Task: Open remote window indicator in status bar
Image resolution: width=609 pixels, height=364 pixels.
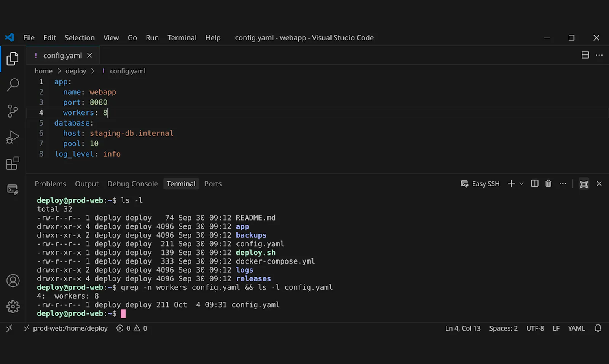Action: point(9,328)
